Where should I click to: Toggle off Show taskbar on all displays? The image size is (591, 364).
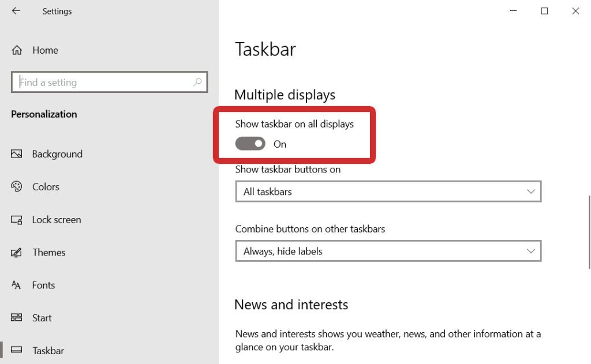pyautogui.click(x=250, y=144)
